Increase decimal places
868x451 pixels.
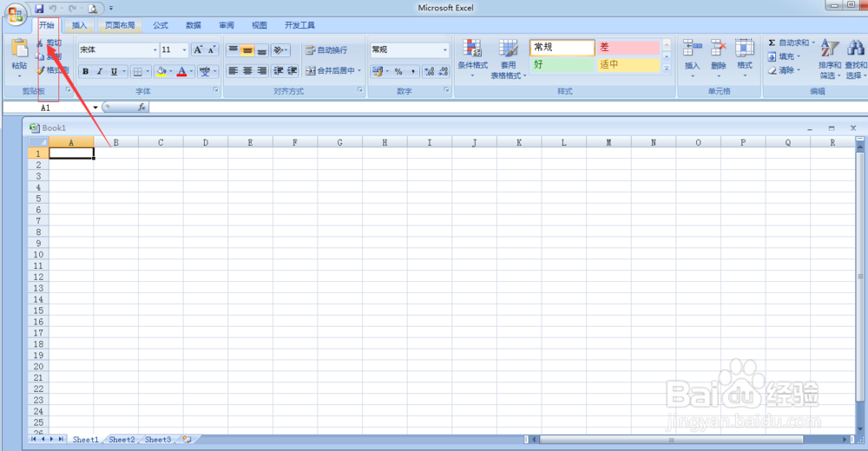(429, 71)
